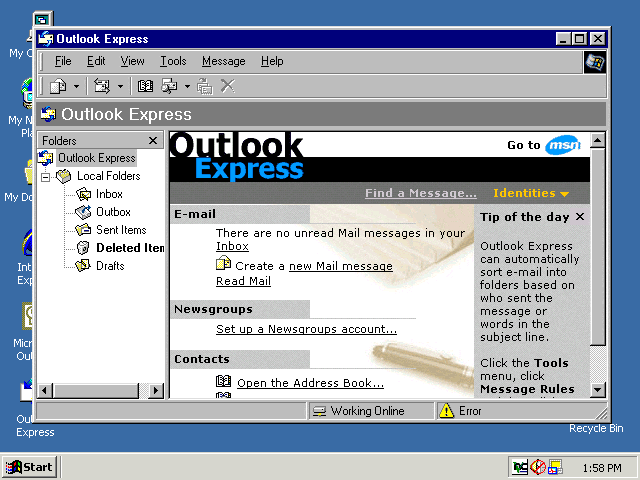This screenshot has height=480, width=640.
Task: Click the Deleted Items trash icon
Action: pos(83,248)
